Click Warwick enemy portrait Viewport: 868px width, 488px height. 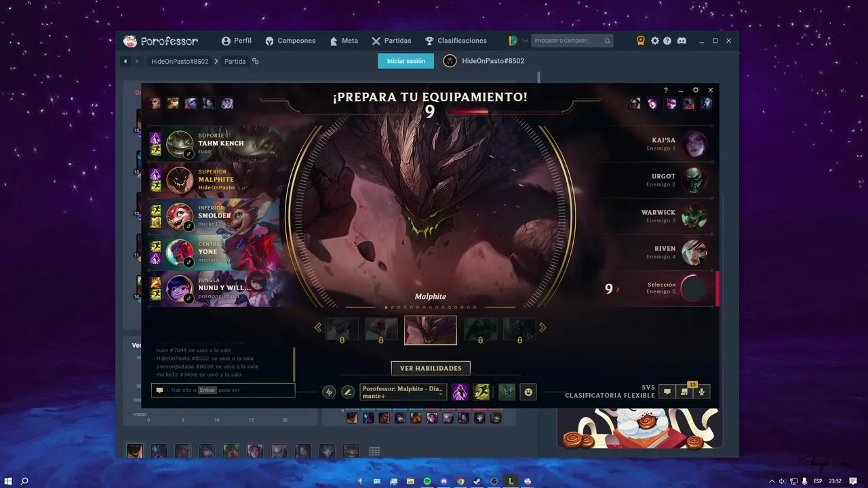694,216
